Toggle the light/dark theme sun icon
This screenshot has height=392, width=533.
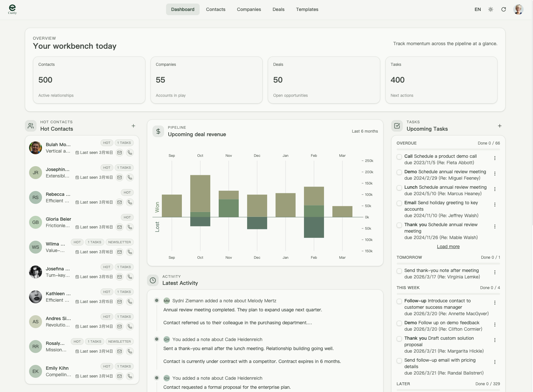pos(490,9)
